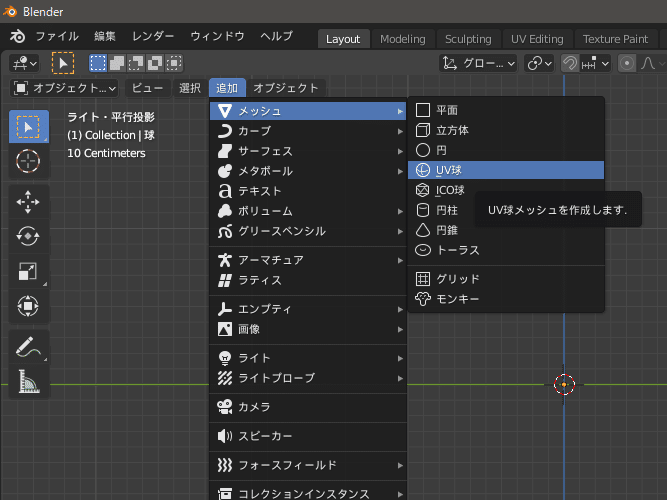Add a ラティス object
This screenshot has height=500, width=667.
click(308, 280)
